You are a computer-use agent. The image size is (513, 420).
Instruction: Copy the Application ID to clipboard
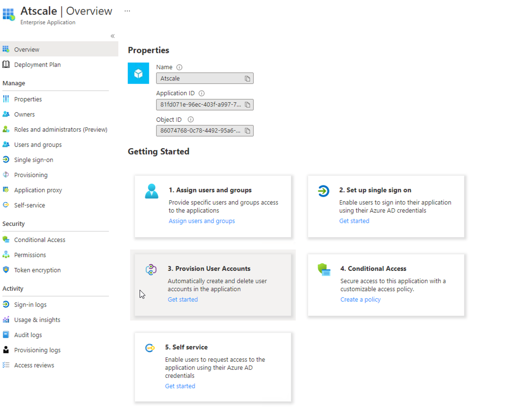pos(248,105)
